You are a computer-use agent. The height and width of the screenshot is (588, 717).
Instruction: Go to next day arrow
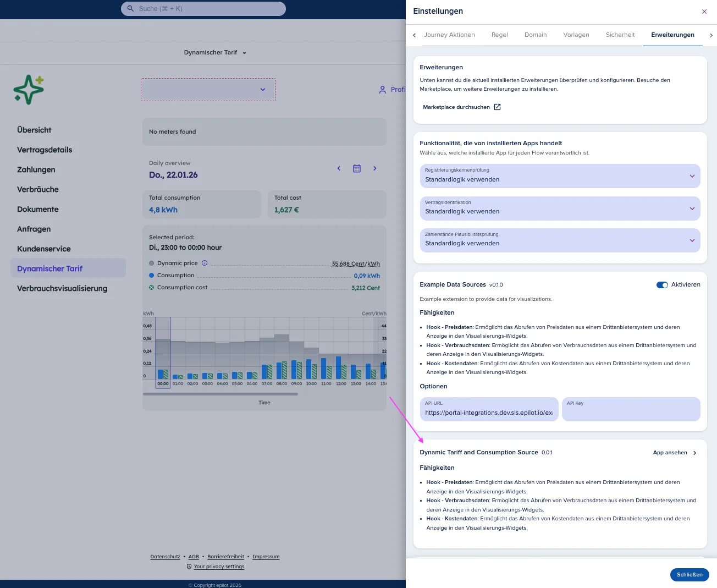(x=375, y=168)
